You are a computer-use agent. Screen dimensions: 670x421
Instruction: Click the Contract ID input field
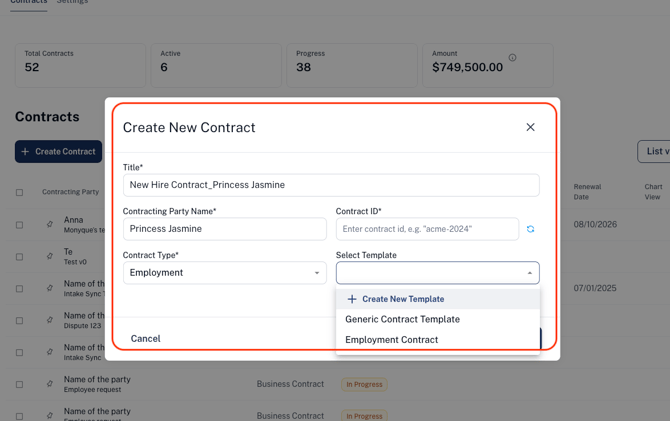point(427,229)
